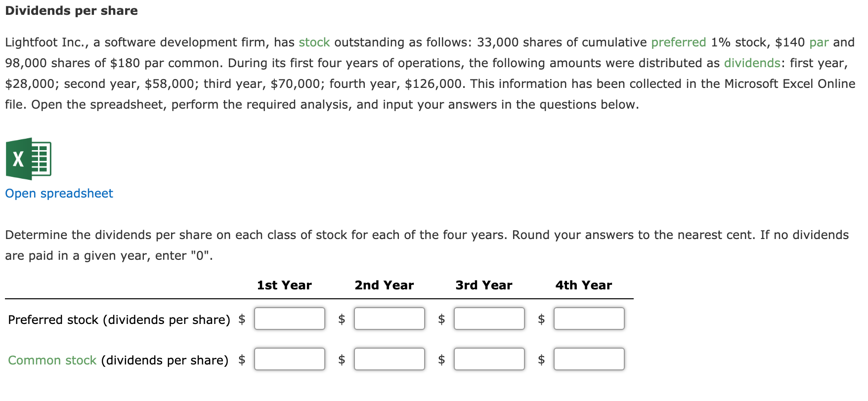Select the Preferred stock 2nd Year input field
Screen dimensions: 868x401
click(389, 319)
